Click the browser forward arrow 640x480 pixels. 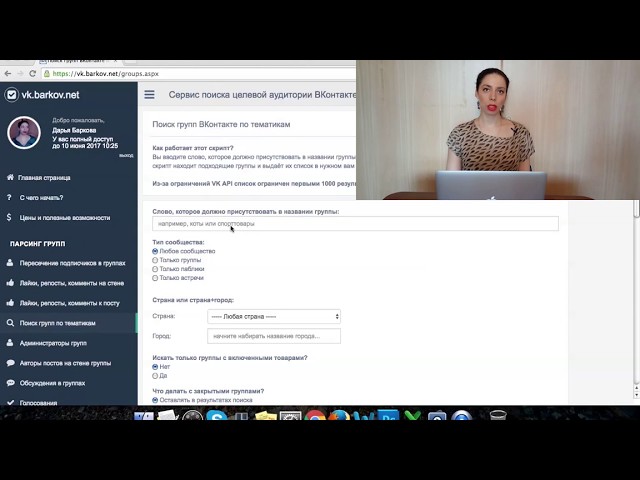coord(20,74)
